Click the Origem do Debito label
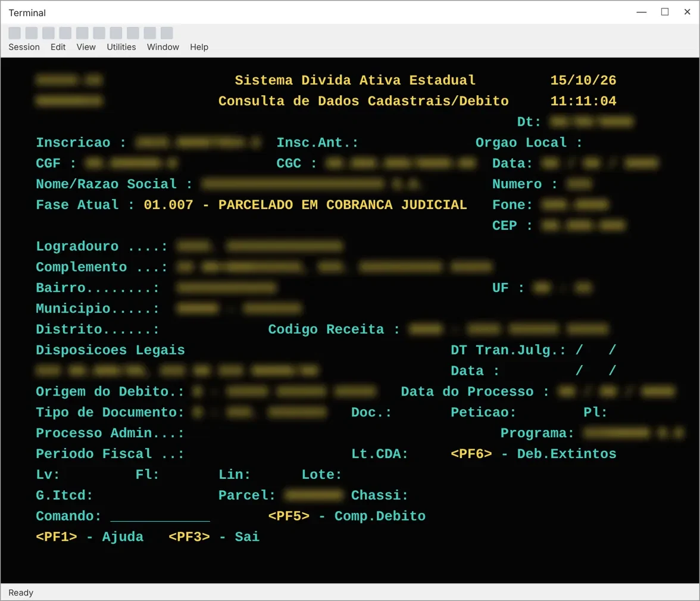The width and height of the screenshot is (700, 601). coord(110,391)
